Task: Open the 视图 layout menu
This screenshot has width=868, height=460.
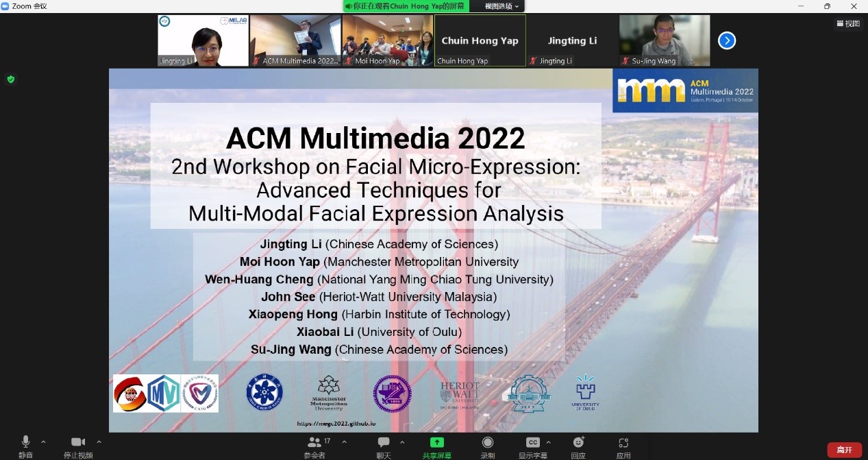Action: (x=848, y=23)
